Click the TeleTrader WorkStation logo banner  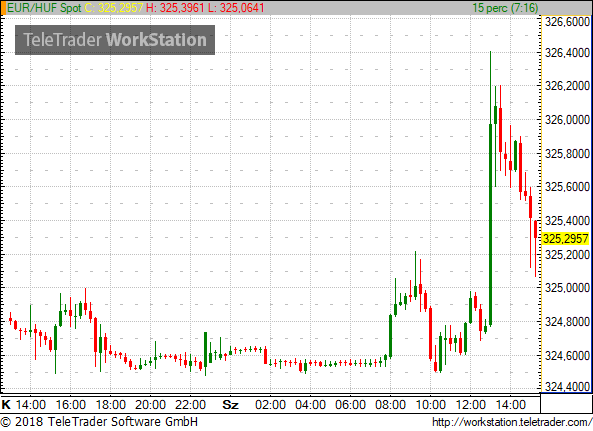[x=115, y=40]
